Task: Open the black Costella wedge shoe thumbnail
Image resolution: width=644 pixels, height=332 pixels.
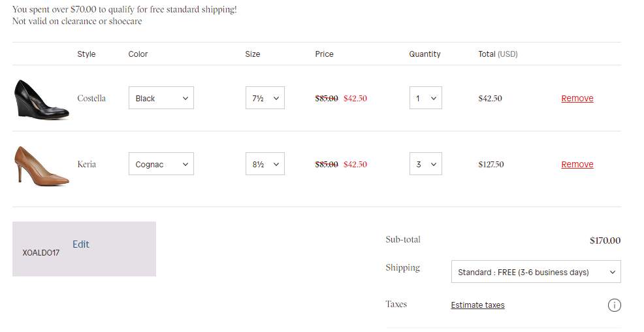Action: tap(42, 99)
